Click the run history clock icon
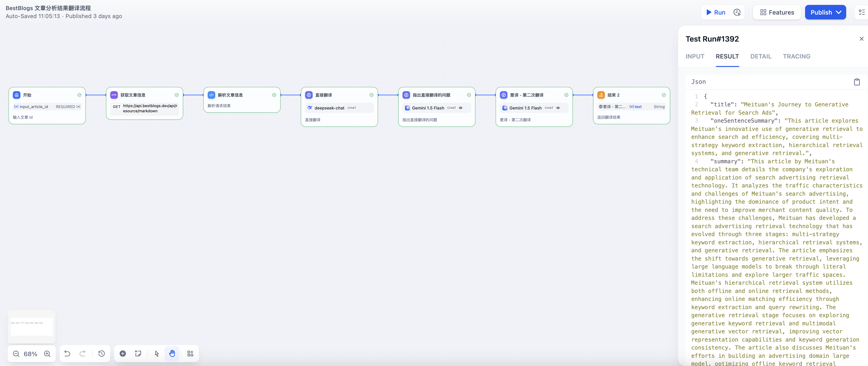 click(737, 12)
